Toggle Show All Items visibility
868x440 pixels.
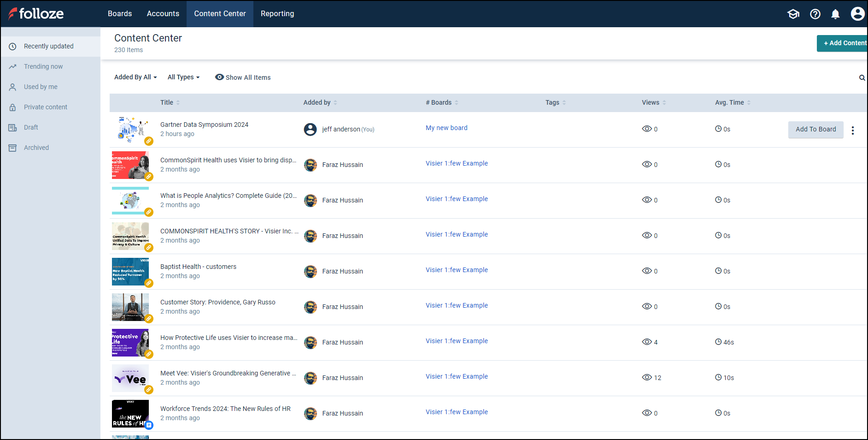(x=243, y=77)
